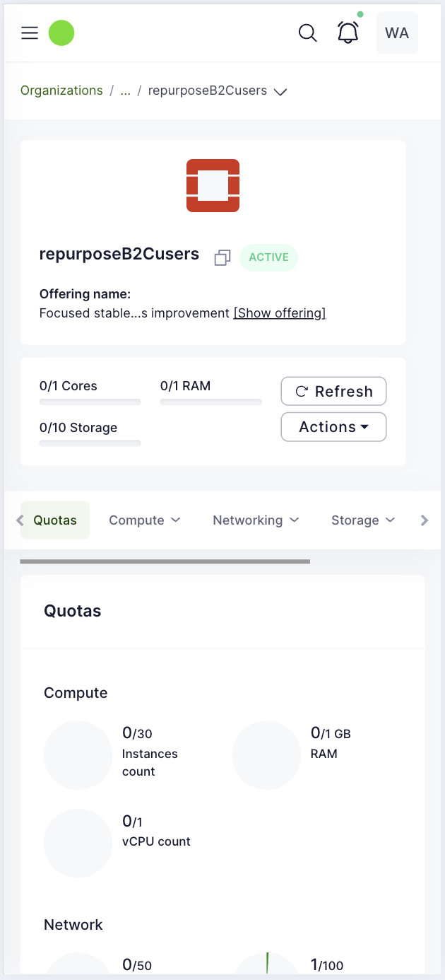Open the WA user avatar menu
Image resolution: width=445 pixels, height=980 pixels.
point(397,33)
